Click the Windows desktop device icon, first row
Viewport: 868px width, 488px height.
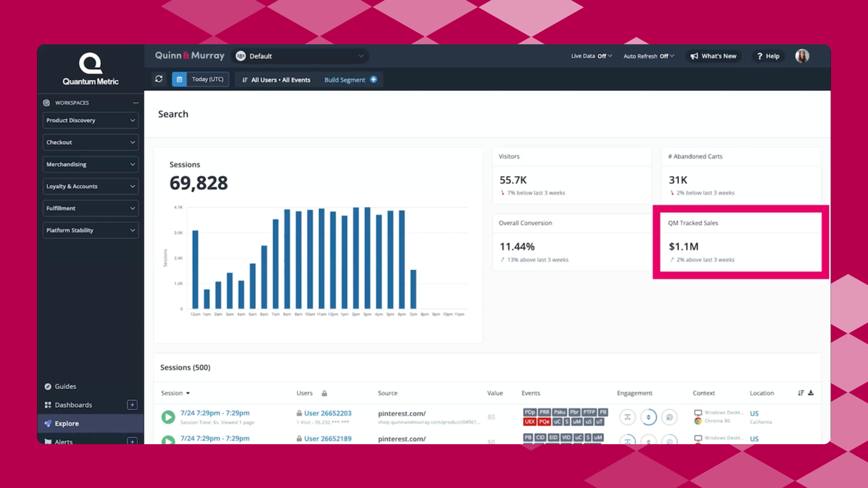tap(698, 413)
